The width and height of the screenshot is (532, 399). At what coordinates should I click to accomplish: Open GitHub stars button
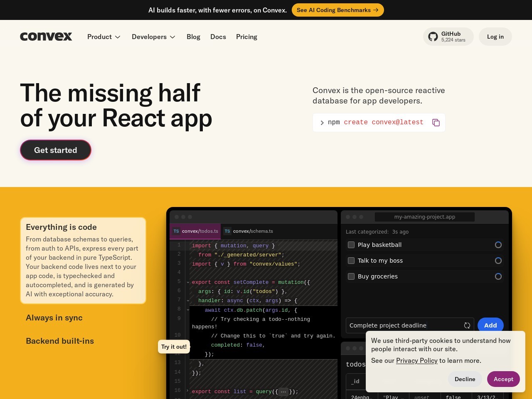pyautogui.click(x=448, y=37)
